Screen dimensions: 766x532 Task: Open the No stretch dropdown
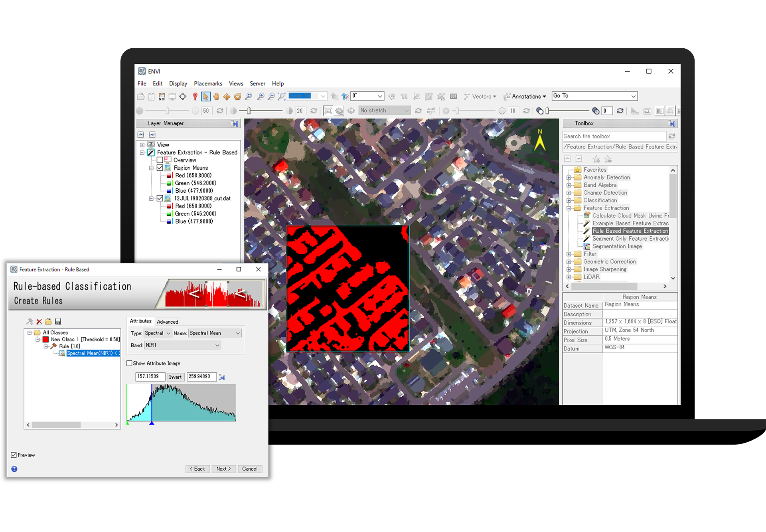point(385,111)
